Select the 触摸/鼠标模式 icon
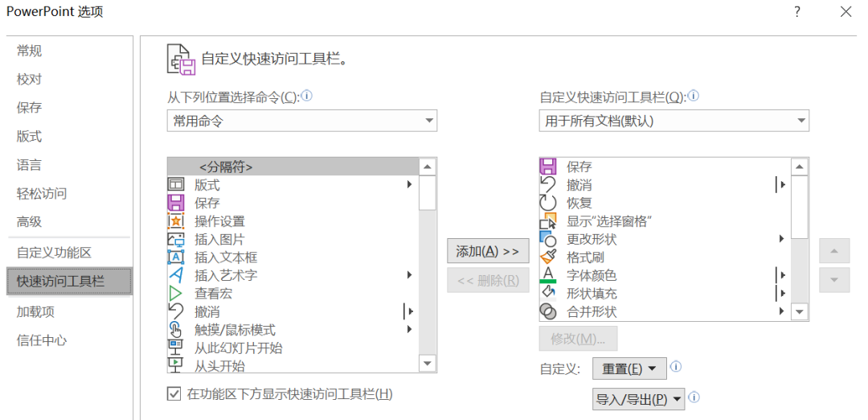Screen dimensions: 868x420 point(175,330)
